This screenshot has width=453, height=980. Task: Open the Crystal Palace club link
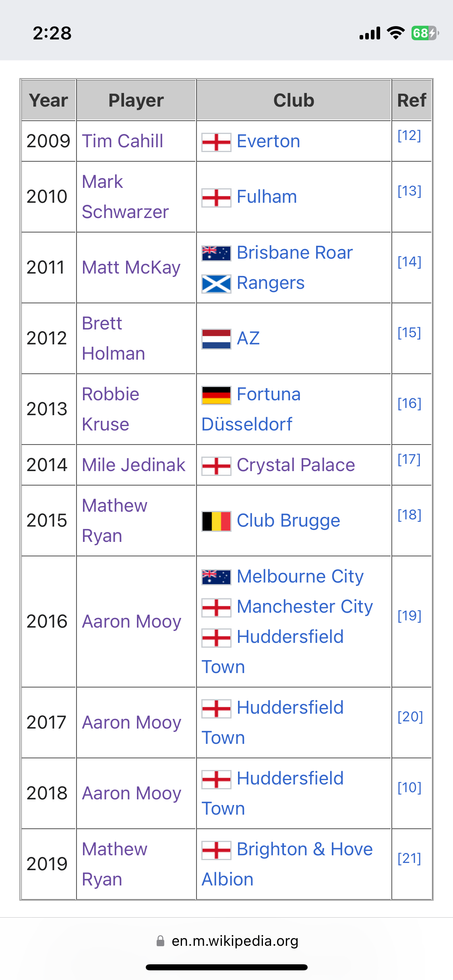(296, 465)
